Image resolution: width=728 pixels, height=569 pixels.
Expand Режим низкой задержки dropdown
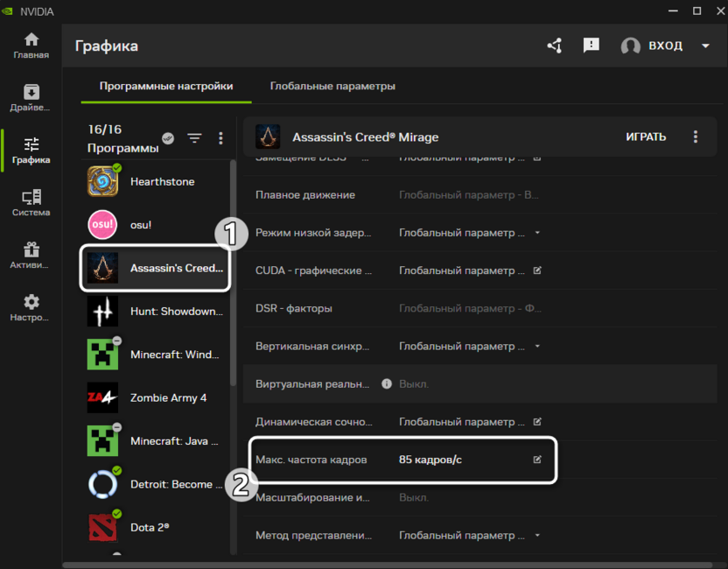point(537,233)
